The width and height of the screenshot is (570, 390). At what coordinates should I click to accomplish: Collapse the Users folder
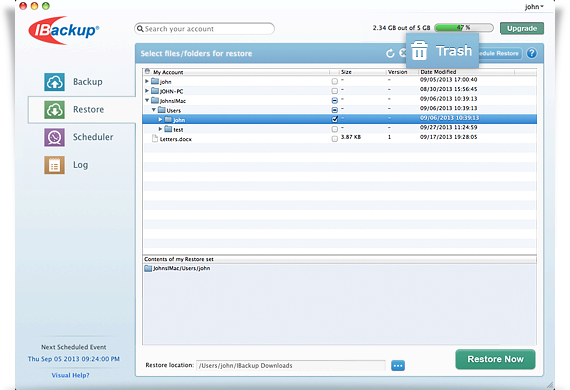(x=154, y=110)
